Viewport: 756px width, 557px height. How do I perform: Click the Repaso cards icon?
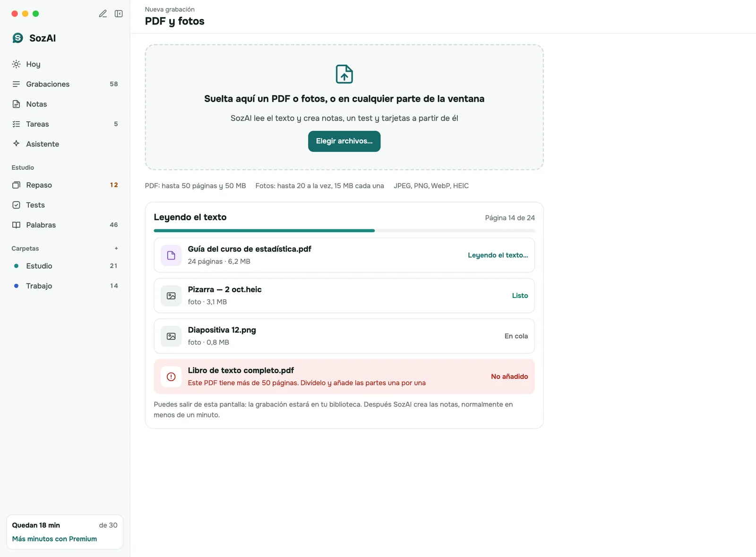16,185
